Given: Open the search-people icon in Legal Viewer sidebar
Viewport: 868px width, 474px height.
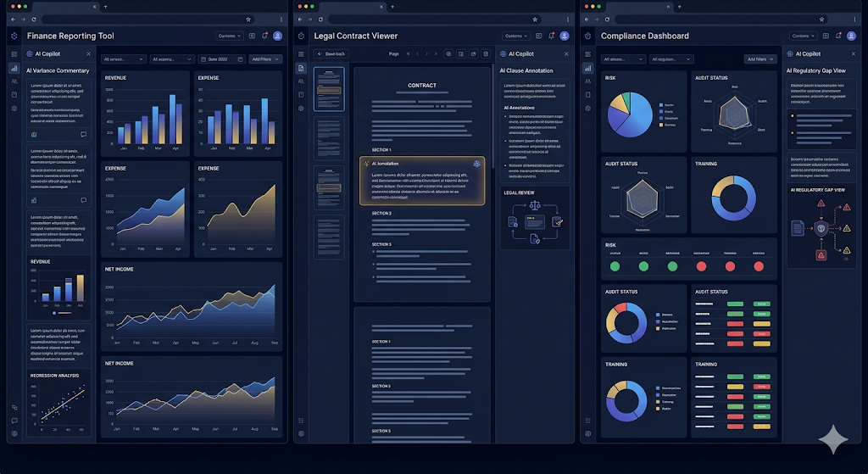Looking at the screenshot, I should (x=301, y=81).
